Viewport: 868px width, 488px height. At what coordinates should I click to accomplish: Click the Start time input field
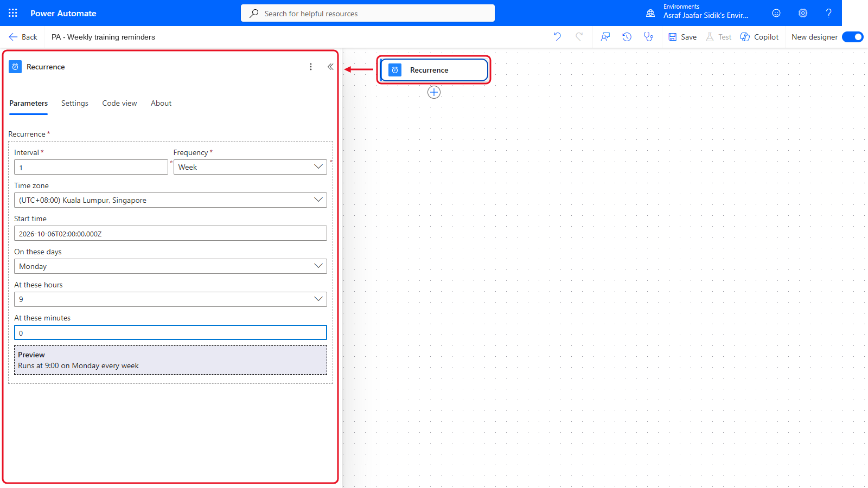coord(170,233)
